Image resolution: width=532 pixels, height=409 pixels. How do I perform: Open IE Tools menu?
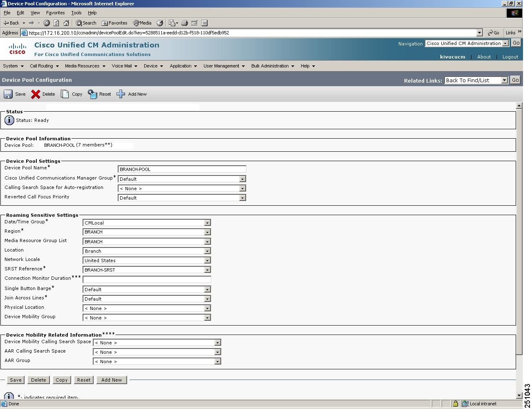[x=76, y=13]
